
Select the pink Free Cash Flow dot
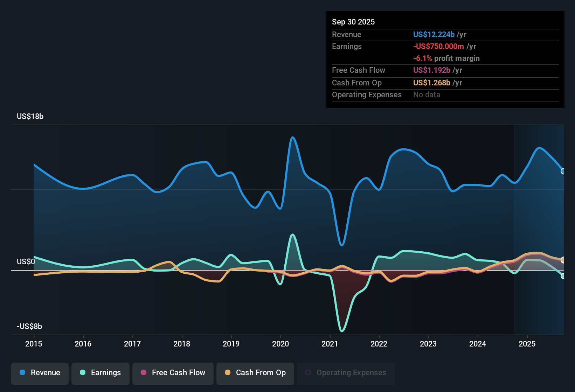tap(143, 373)
